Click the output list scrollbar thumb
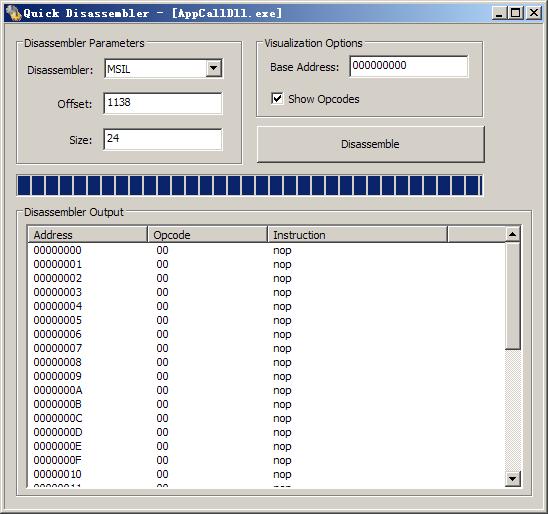This screenshot has width=548, height=514. pos(513,296)
